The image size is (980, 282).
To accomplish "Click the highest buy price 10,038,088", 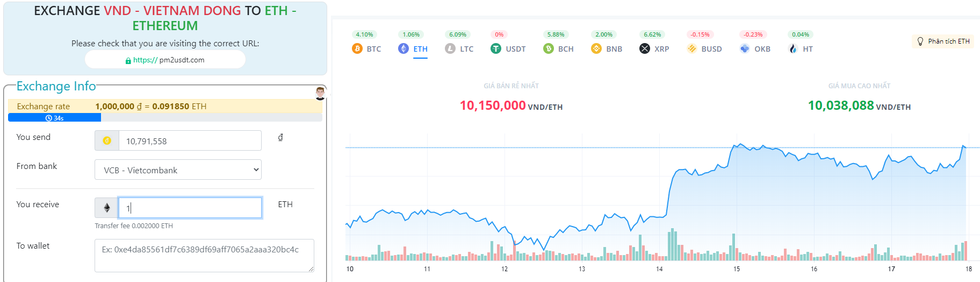I will pos(841,105).
